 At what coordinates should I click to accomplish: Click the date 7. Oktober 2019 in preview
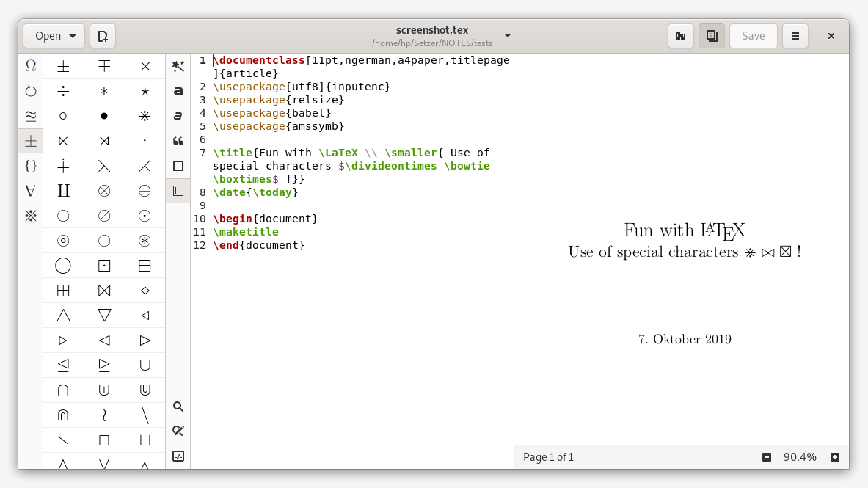pyautogui.click(x=685, y=339)
